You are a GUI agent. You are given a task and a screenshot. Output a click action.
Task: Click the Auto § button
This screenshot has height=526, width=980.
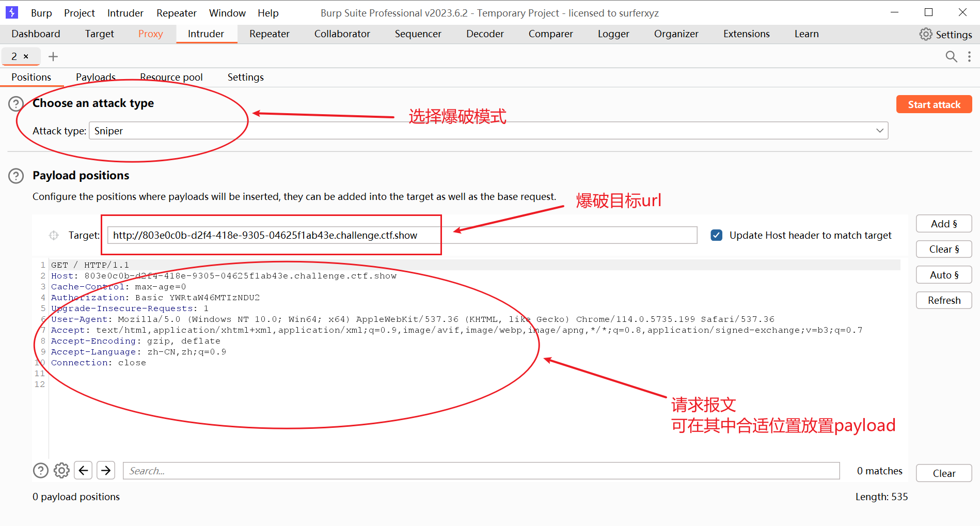(x=943, y=275)
